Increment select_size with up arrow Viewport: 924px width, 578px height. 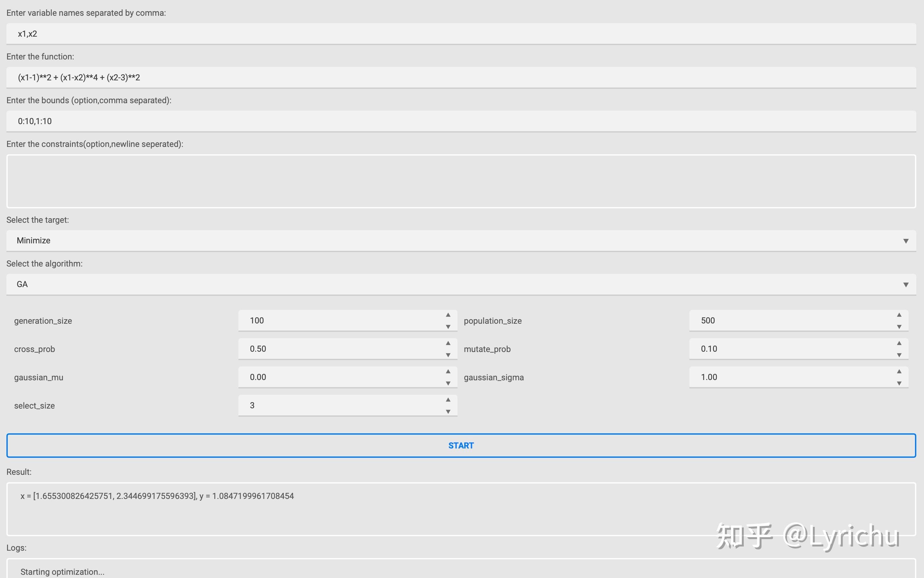(448, 400)
